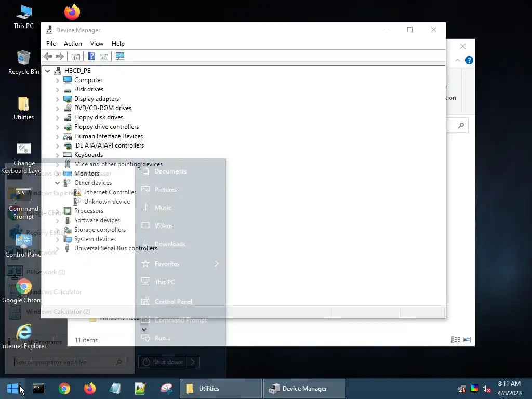This screenshot has height=399, width=532.
Task: Switch Explorer window to large icons view
Action: click(467, 340)
